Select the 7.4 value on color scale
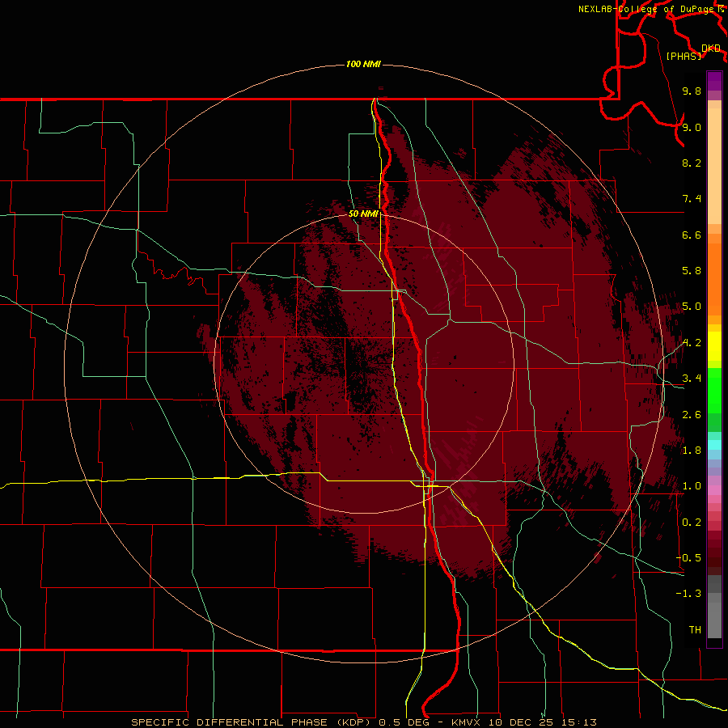 [x=692, y=199]
